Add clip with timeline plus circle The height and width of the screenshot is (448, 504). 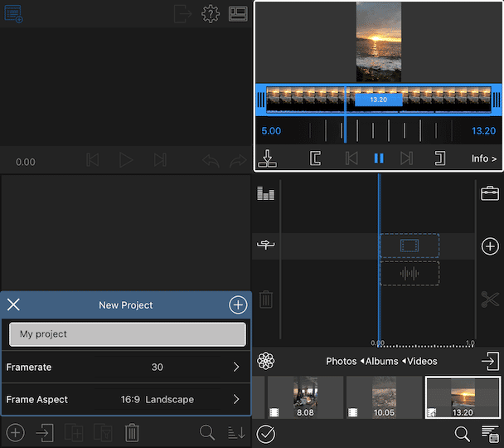click(490, 246)
